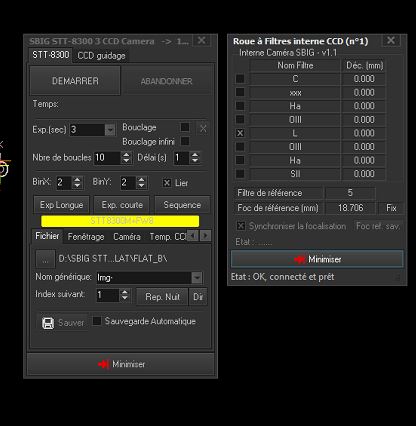Select the SII filter checkbox

coord(240,174)
